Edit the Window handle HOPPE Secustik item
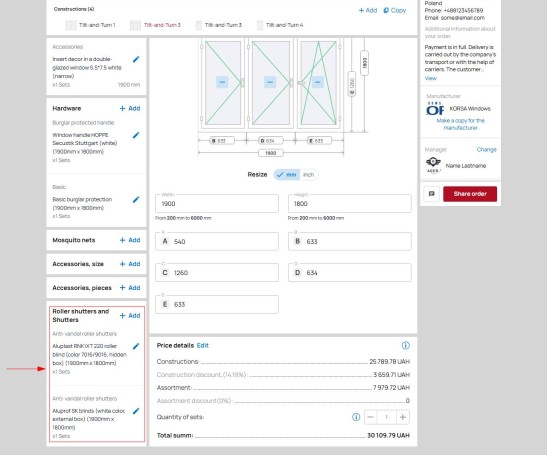The width and height of the screenshot is (547, 455). [136, 135]
